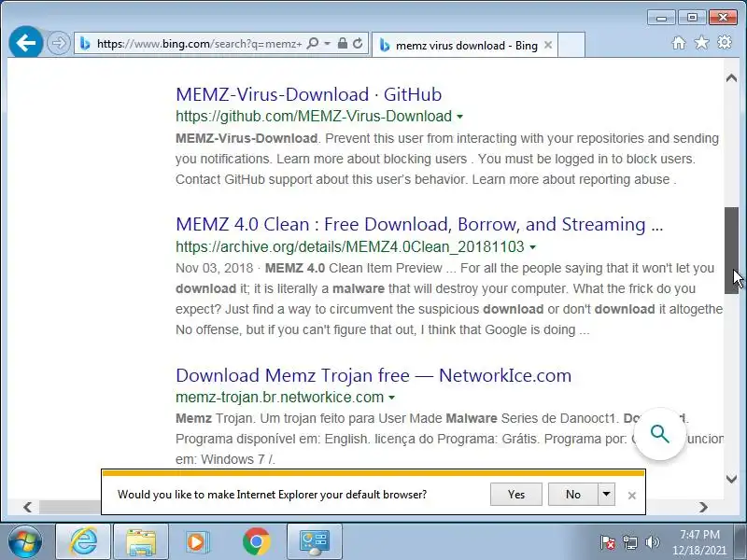Refresh the page using the reload icon
Viewport: 747px width, 560px height.
[358, 44]
